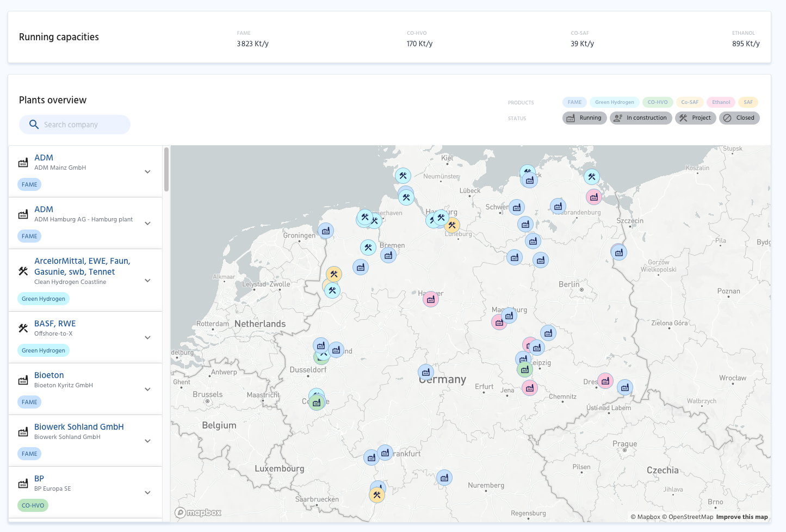Toggle the Closed status filter
The height and width of the screenshot is (532, 786).
coord(739,118)
